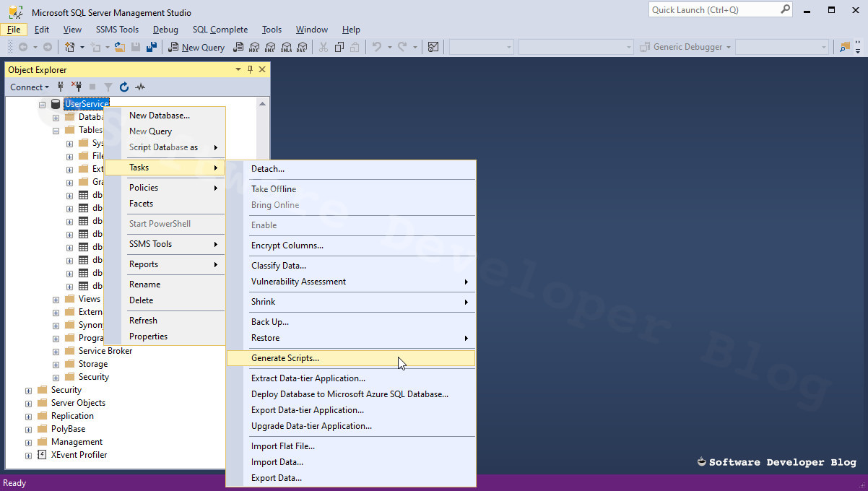Image resolution: width=868 pixels, height=491 pixels.
Task: Pin Object Explorer with auto-hide pin
Action: point(251,69)
